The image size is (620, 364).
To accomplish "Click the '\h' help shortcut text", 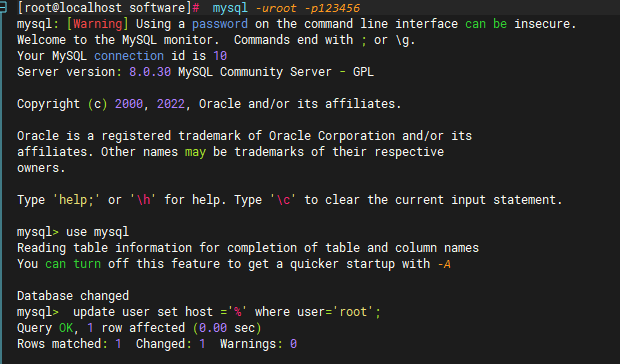I will coord(143,200).
